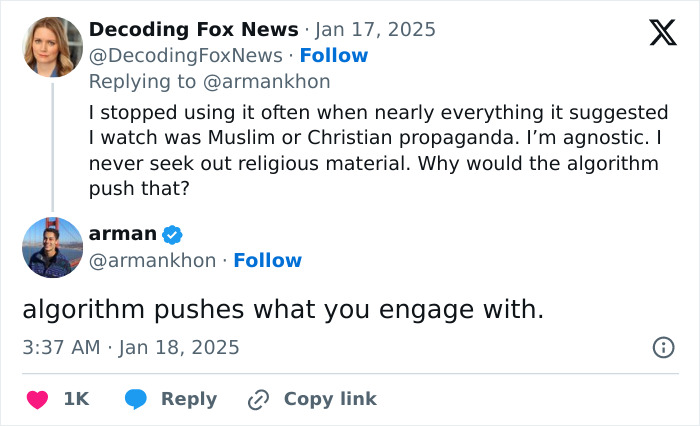Open arman's profile picture
The height and width of the screenshot is (426, 700).
coord(52,247)
